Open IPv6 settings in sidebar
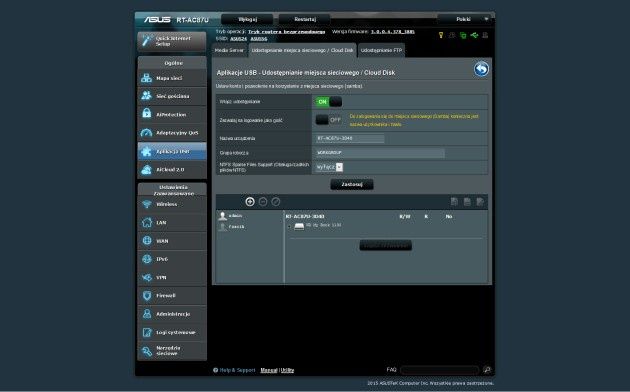Viewport: 630px width, 392px height. click(172, 259)
